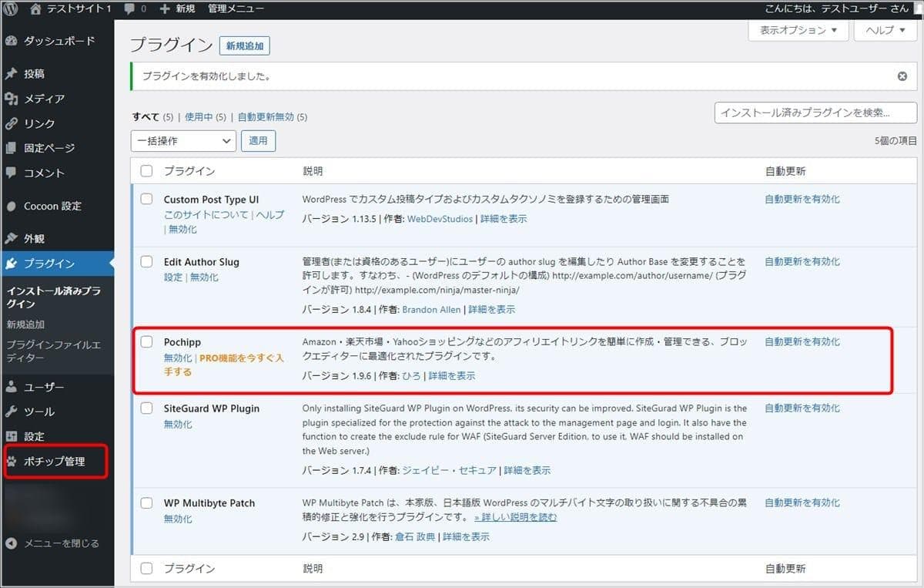Screen dimensions: 924x588
Task: Open 詳細を表示 for Pochipp
Action: pos(452,376)
